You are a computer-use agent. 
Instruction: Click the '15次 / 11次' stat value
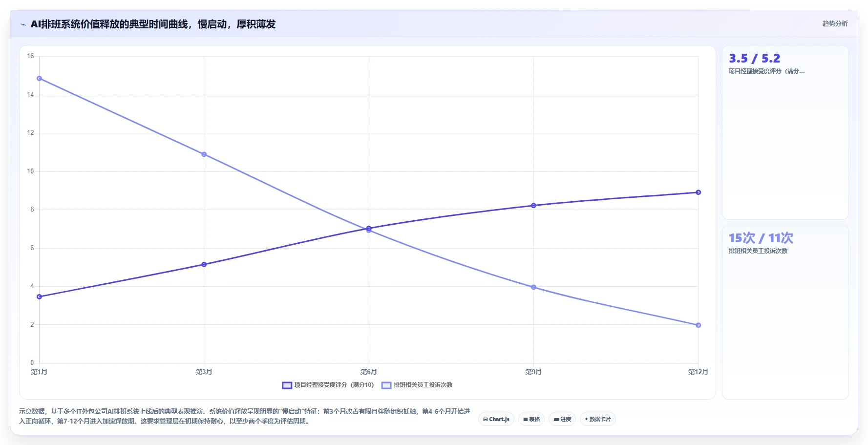pyautogui.click(x=761, y=238)
